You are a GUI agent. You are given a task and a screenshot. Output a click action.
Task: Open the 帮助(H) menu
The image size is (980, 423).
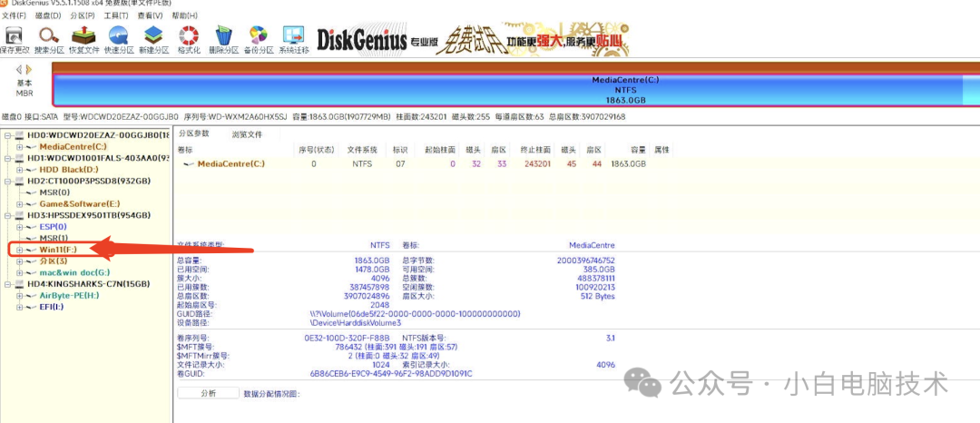(x=184, y=15)
